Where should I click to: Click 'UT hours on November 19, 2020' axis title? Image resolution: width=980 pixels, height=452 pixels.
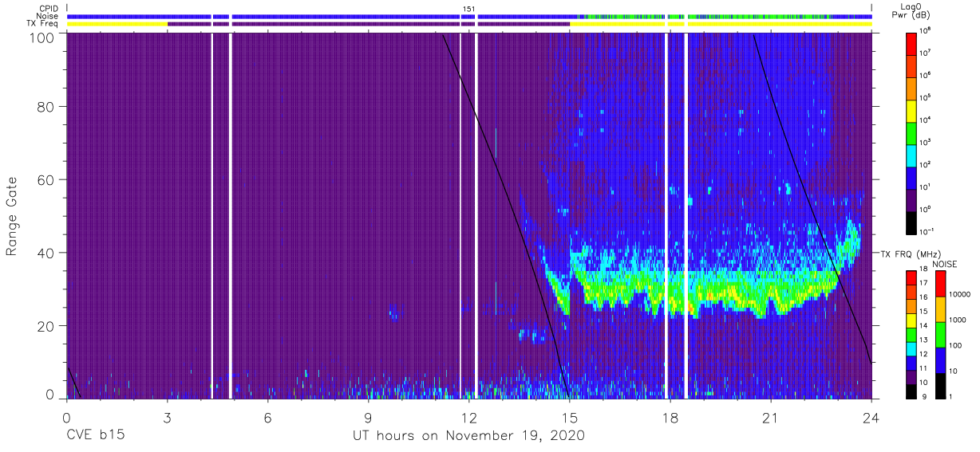point(469,436)
